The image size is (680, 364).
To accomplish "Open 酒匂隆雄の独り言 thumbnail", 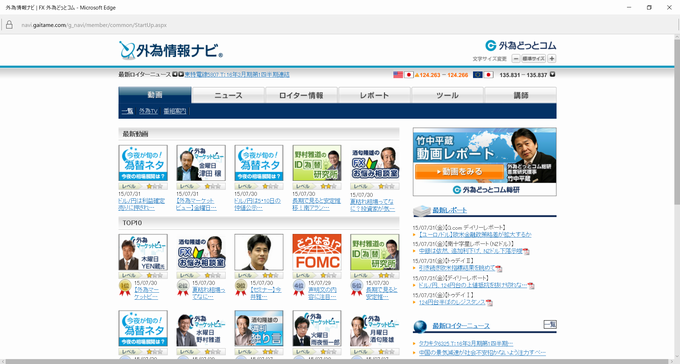I will 259,328.
